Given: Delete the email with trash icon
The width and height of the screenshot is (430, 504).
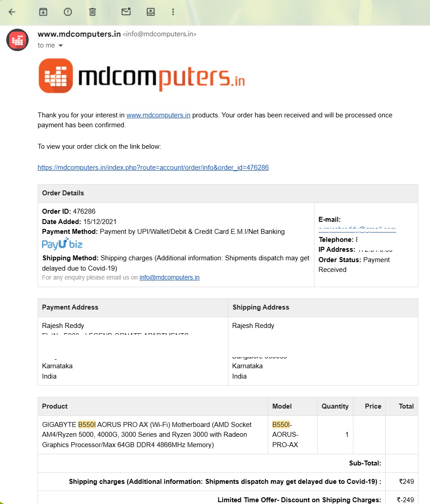Looking at the screenshot, I should click(x=92, y=12).
